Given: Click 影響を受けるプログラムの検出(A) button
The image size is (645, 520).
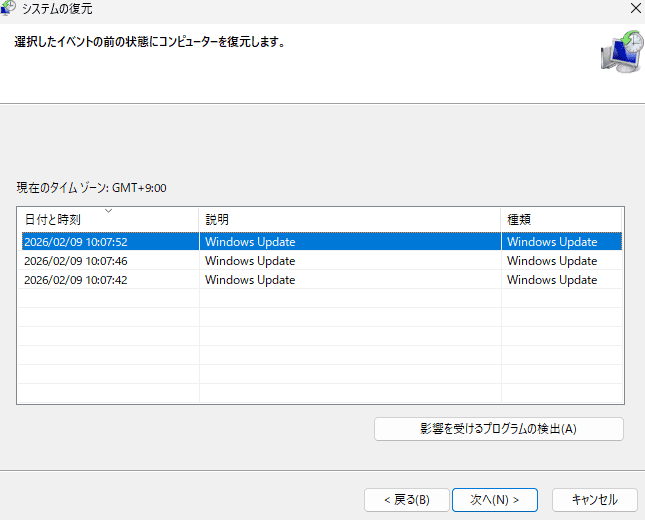Looking at the screenshot, I should (499, 429).
